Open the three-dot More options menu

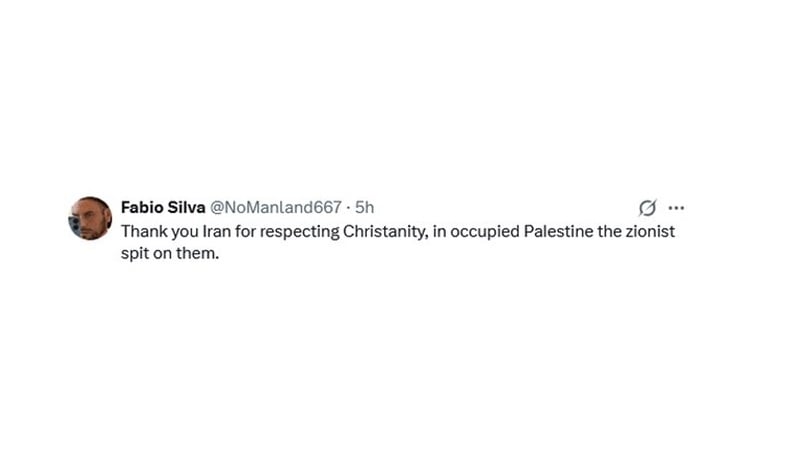pos(676,208)
